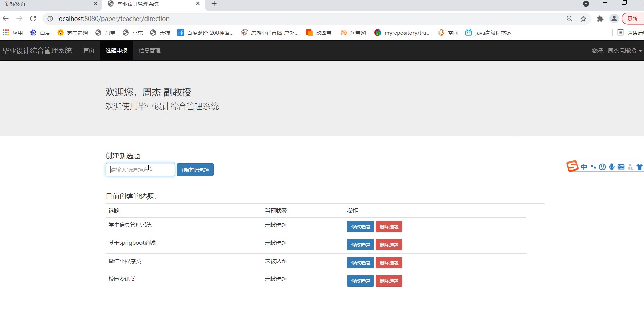Open a new browser tab

pos(214,4)
